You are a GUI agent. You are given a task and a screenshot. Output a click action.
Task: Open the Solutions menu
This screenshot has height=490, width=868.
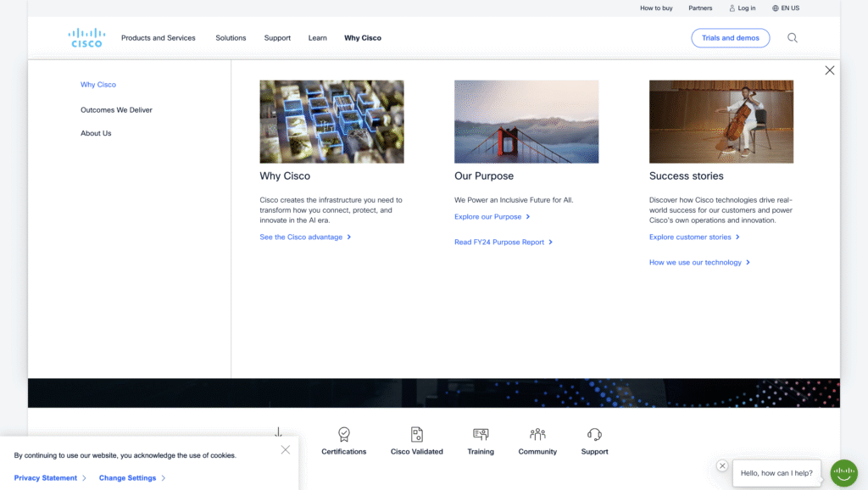point(231,38)
